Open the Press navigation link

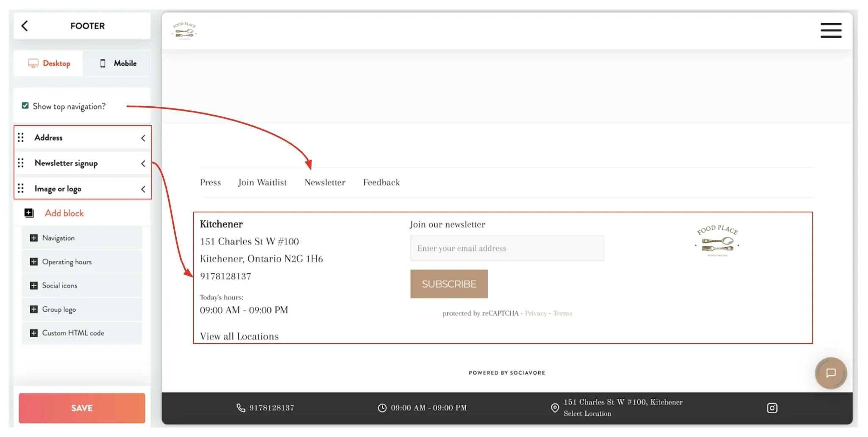pyautogui.click(x=211, y=183)
